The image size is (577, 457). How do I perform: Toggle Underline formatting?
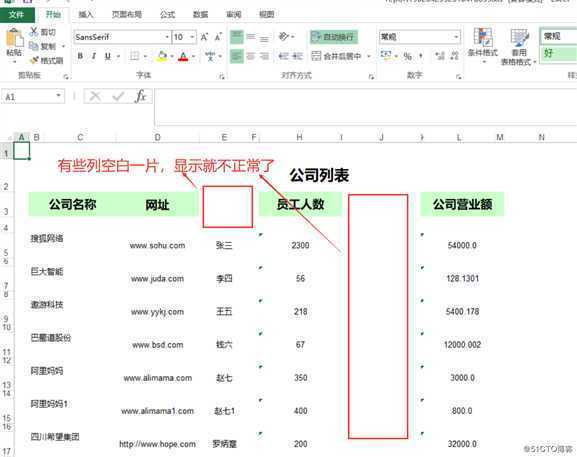point(107,56)
